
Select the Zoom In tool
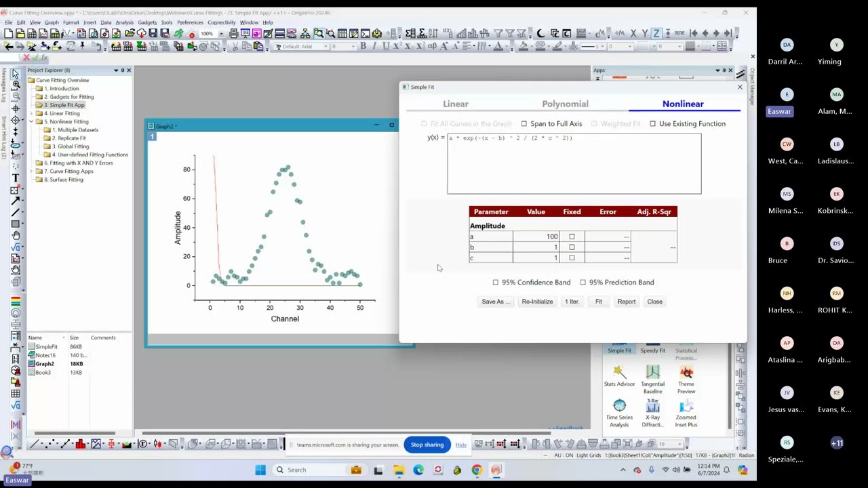pyautogui.click(x=16, y=85)
